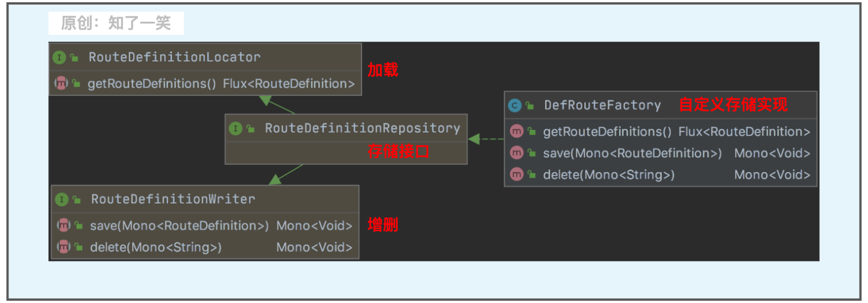Click the red 存储接口 annotation label
The height and width of the screenshot is (303, 868).
[398, 152]
